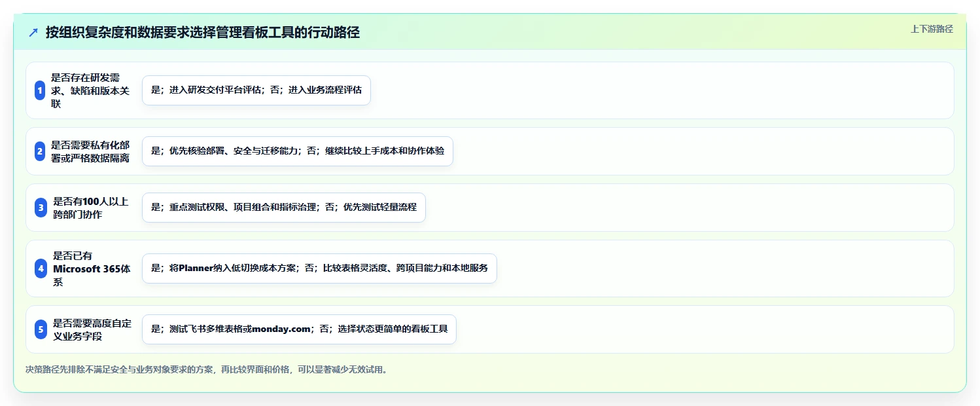Select the title 按组织复杂度和数据要求选择管理看板工具的行动路径
980x406 pixels.
[x=203, y=32]
